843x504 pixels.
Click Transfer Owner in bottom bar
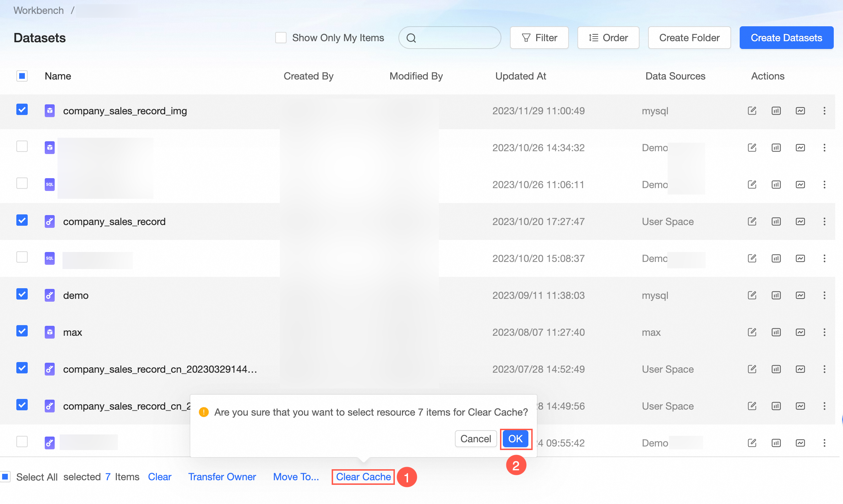coord(222,477)
